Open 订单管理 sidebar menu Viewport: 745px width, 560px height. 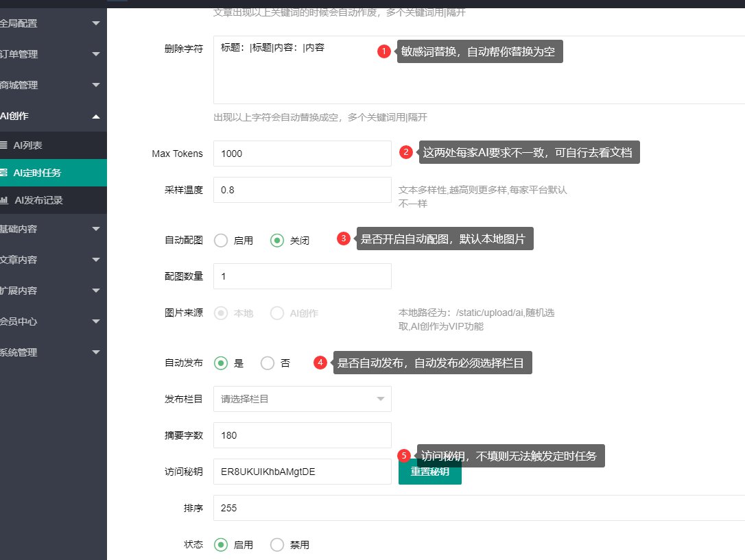click(54, 54)
